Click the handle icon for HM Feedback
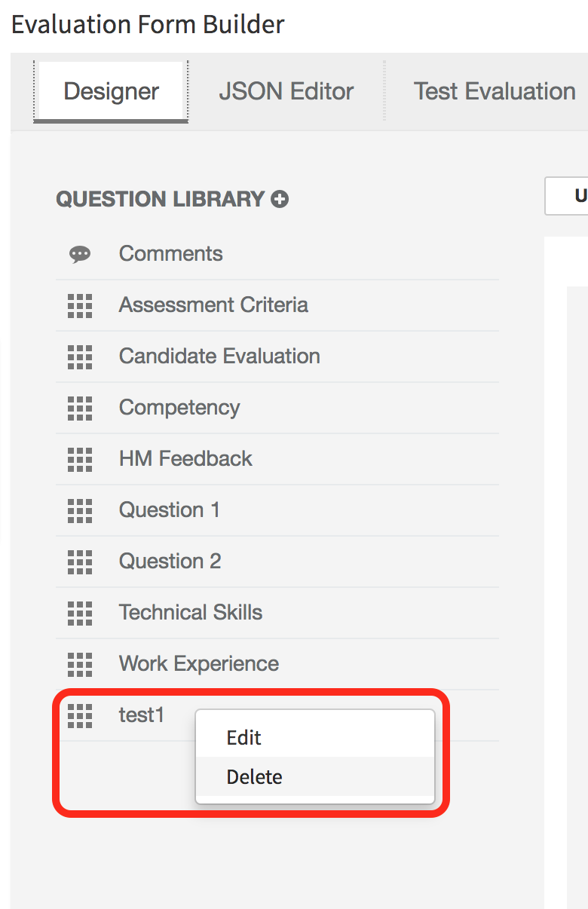This screenshot has height=909, width=588. [79, 458]
